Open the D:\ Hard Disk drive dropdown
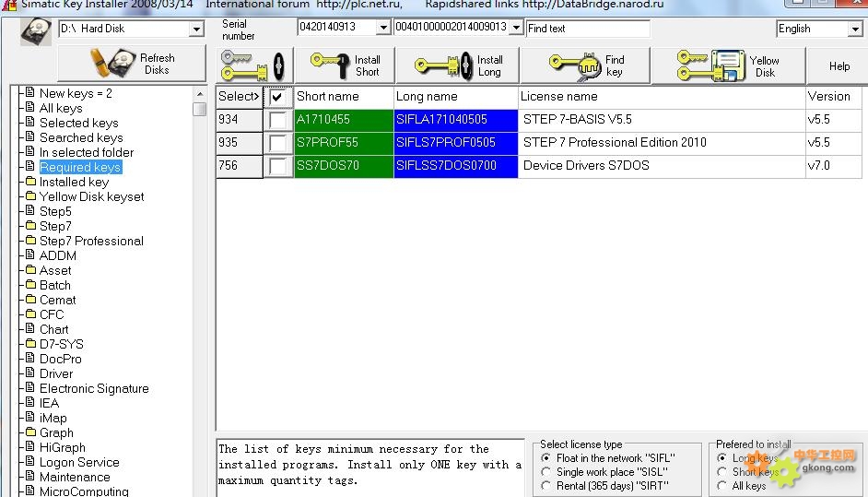Viewport: 868px width, 497px height. (195, 30)
